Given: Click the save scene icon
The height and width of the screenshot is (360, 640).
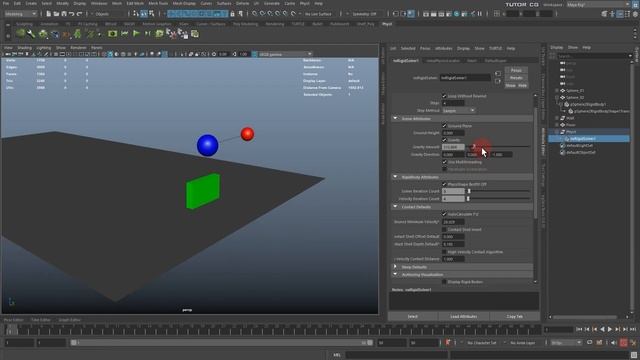Looking at the screenshot, I should [x=64, y=14].
